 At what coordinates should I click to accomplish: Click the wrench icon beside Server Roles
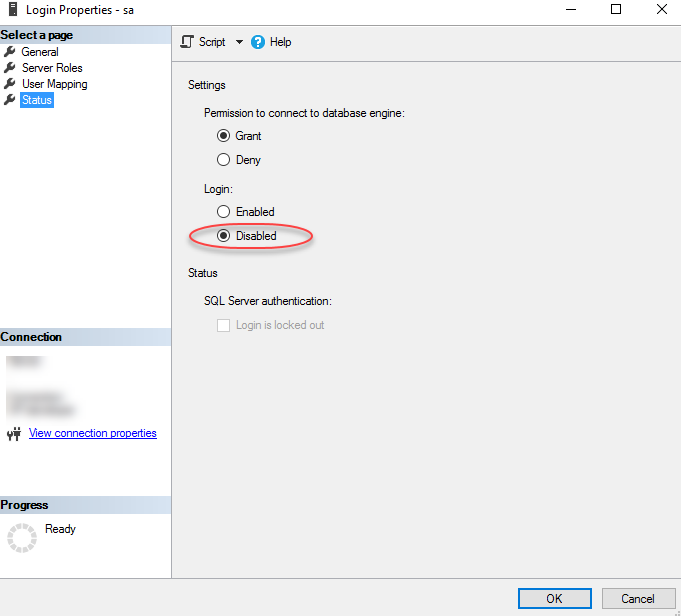point(10,68)
